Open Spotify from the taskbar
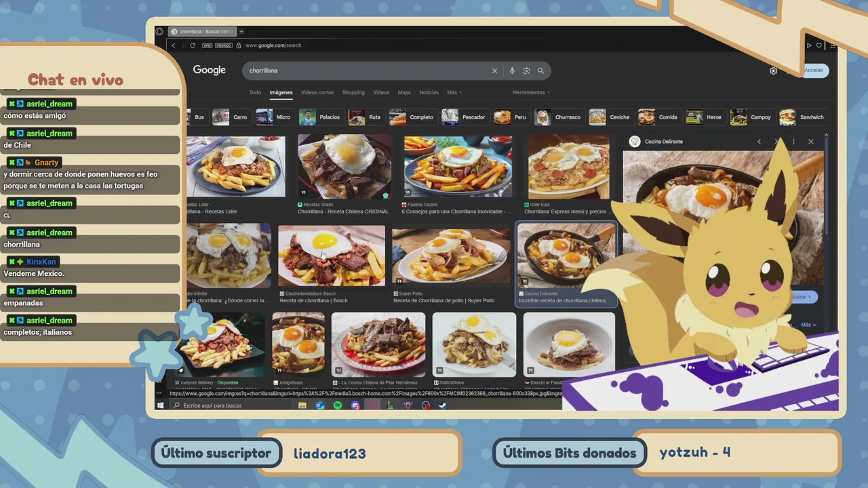868x488 pixels. (x=338, y=405)
